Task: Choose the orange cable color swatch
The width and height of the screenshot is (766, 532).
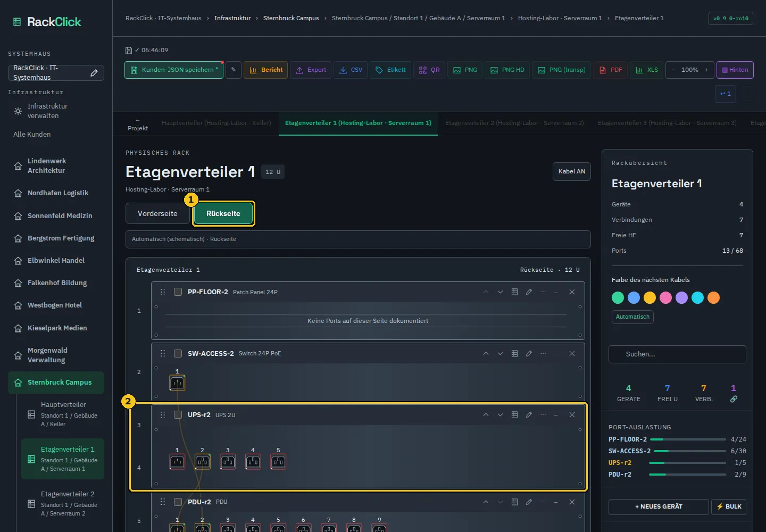Action: click(713, 298)
